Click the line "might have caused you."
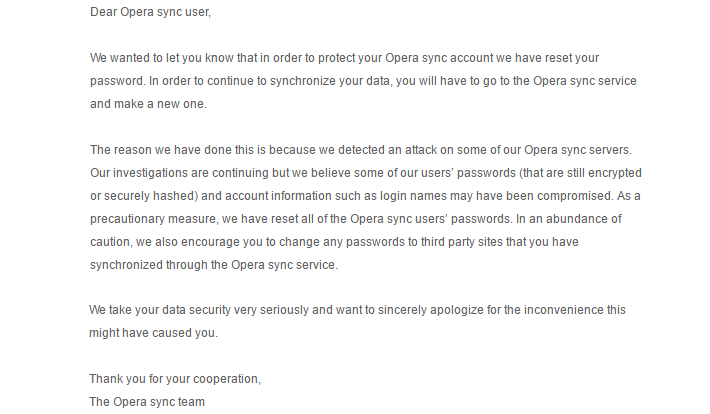This screenshot has height=414, width=710. (153, 333)
